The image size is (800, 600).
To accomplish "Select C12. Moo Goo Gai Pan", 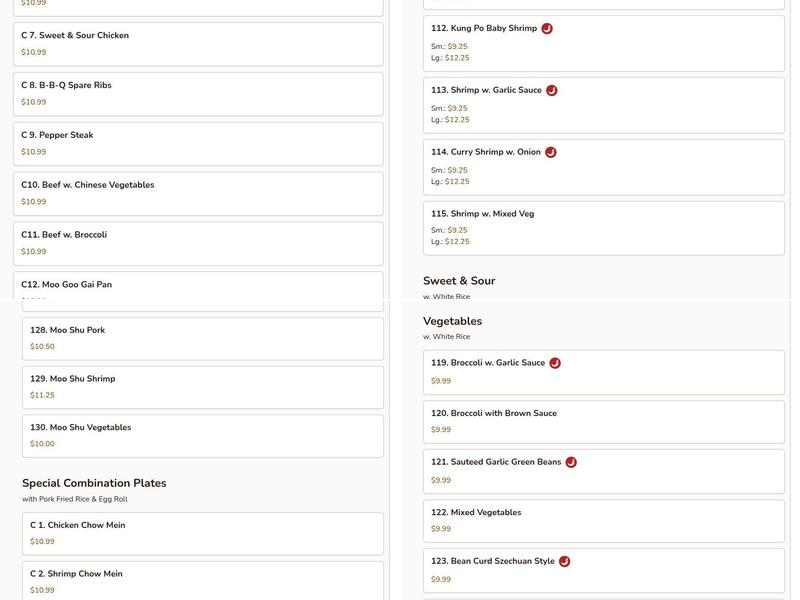I will 198,286.
